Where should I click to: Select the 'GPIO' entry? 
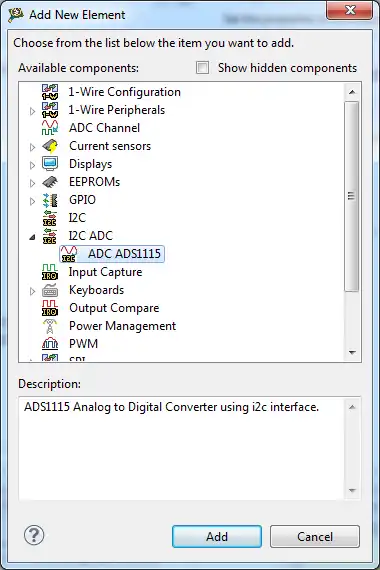[82, 200]
